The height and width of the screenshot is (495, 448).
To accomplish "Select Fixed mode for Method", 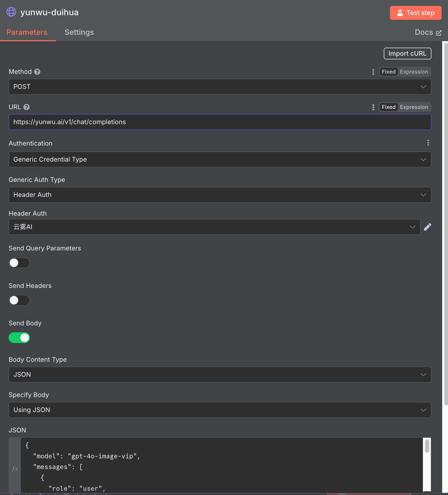I will pos(389,72).
